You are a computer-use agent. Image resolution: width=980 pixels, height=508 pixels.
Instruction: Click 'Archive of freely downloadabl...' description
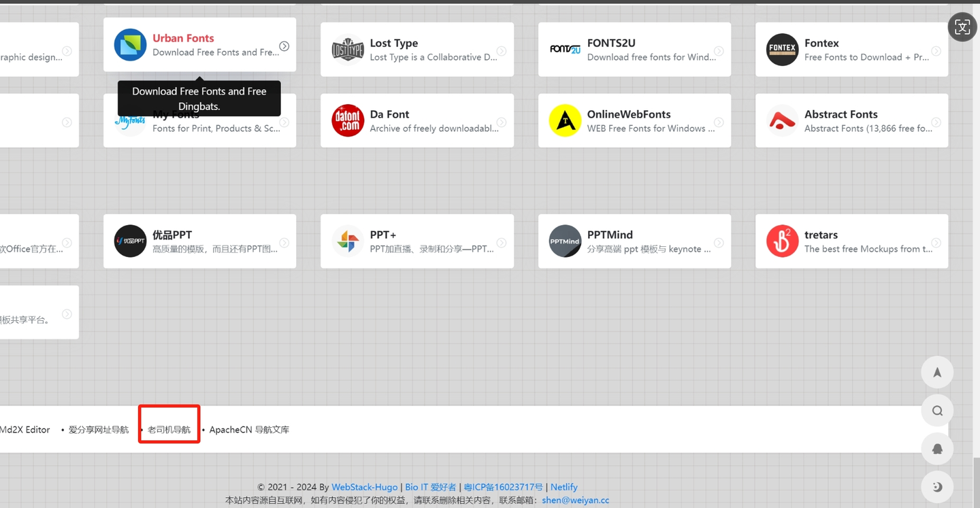434,129
